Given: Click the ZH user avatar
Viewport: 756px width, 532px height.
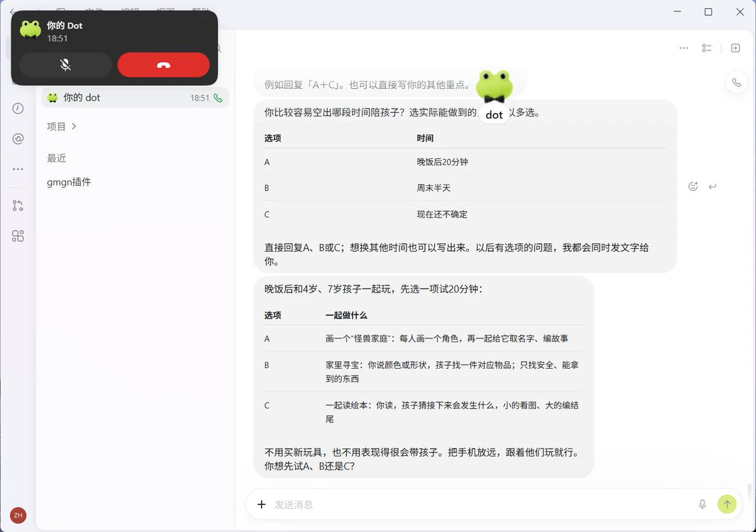Looking at the screenshot, I should click(18, 515).
